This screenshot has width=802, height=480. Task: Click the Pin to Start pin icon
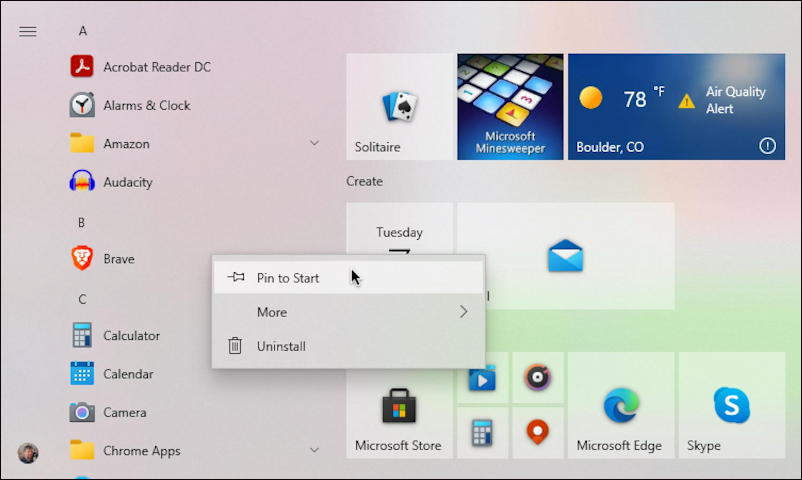(236, 277)
